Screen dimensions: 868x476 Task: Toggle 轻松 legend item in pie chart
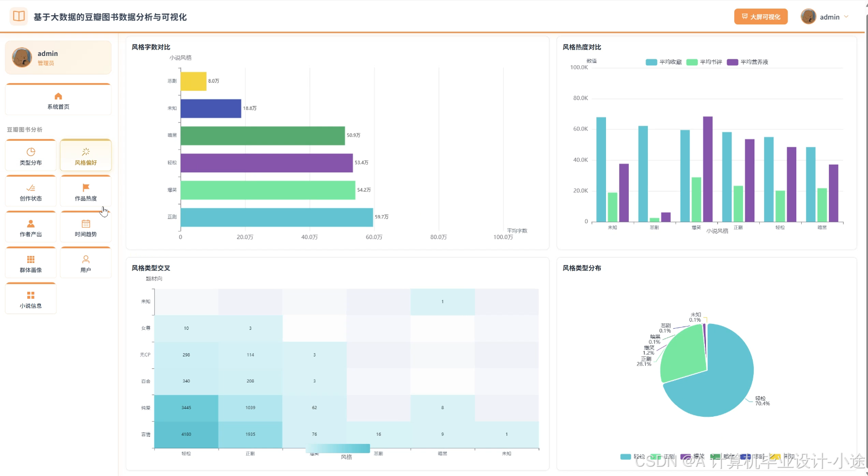click(632, 456)
